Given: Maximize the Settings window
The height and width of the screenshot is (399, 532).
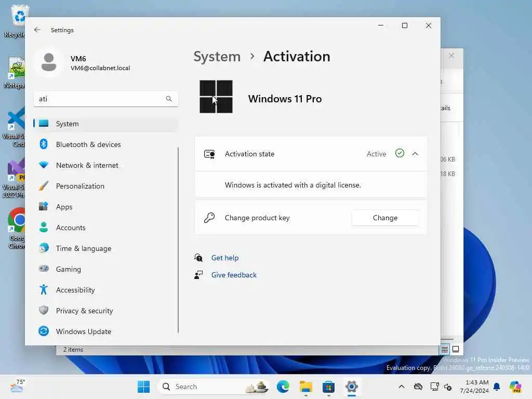Looking at the screenshot, I should (404, 25).
